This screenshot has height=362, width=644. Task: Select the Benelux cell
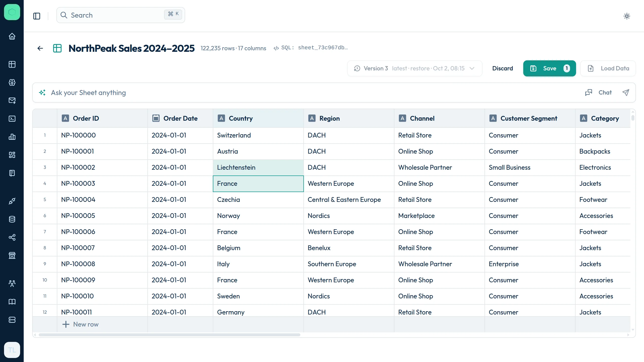click(x=349, y=248)
